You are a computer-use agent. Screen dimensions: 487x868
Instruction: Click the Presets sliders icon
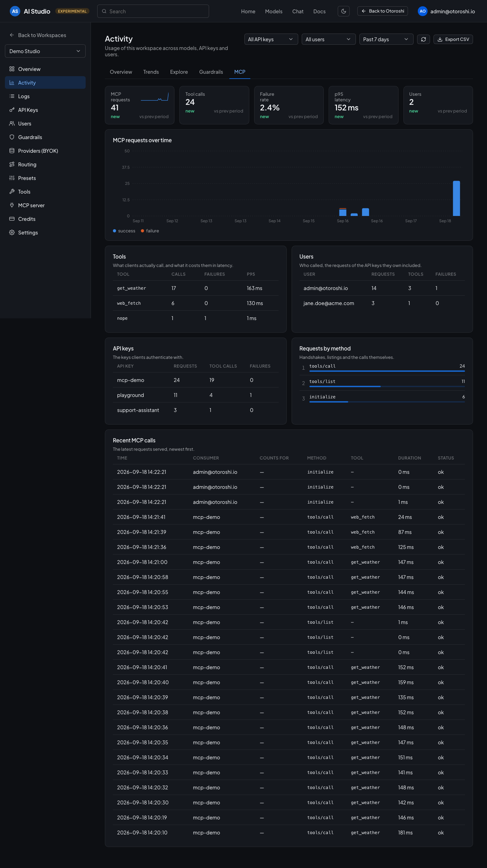click(12, 178)
